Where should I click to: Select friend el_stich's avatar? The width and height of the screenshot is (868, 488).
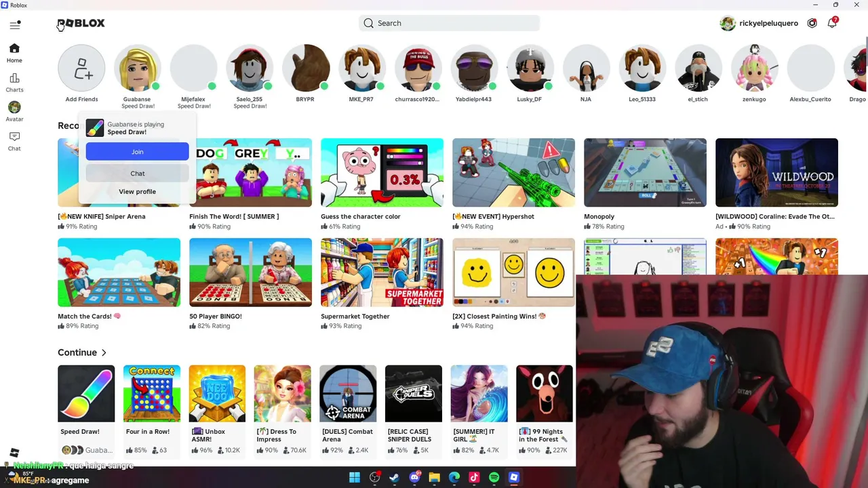click(x=698, y=68)
